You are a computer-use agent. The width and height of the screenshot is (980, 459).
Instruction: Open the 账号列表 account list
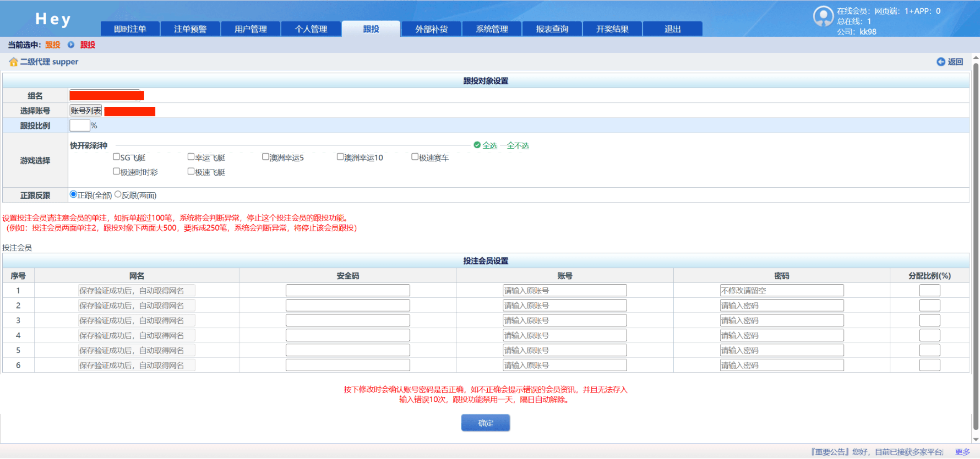(86, 111)
